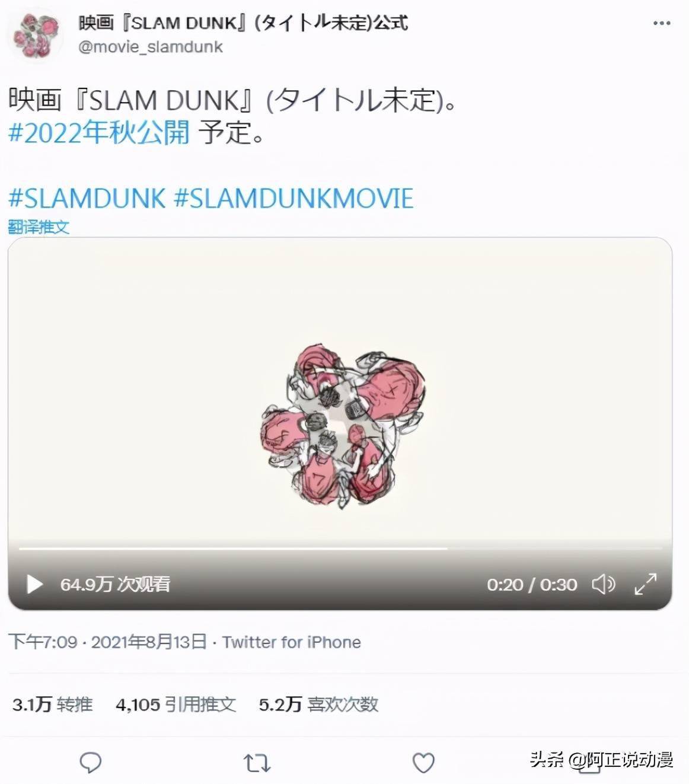
Task: View the 4,105 引用推文 quote tweets
Action: click(x=176, y=705)
